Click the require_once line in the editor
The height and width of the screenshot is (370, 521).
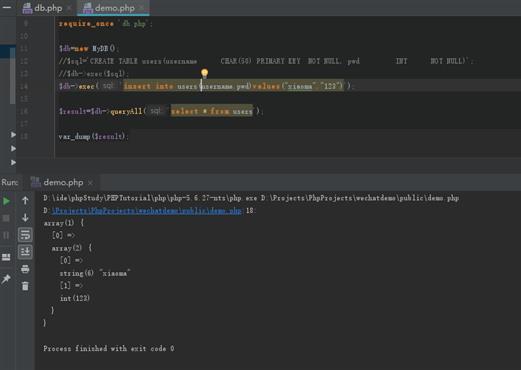(x=105, y=24)
